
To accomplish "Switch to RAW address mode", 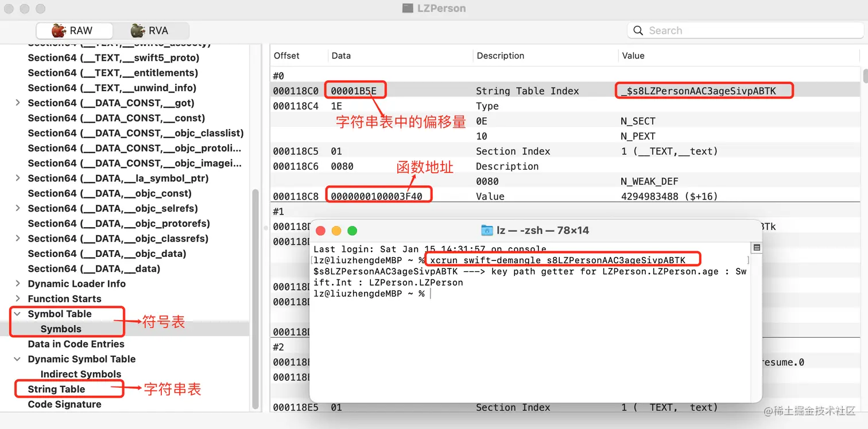I will [75, 31].
